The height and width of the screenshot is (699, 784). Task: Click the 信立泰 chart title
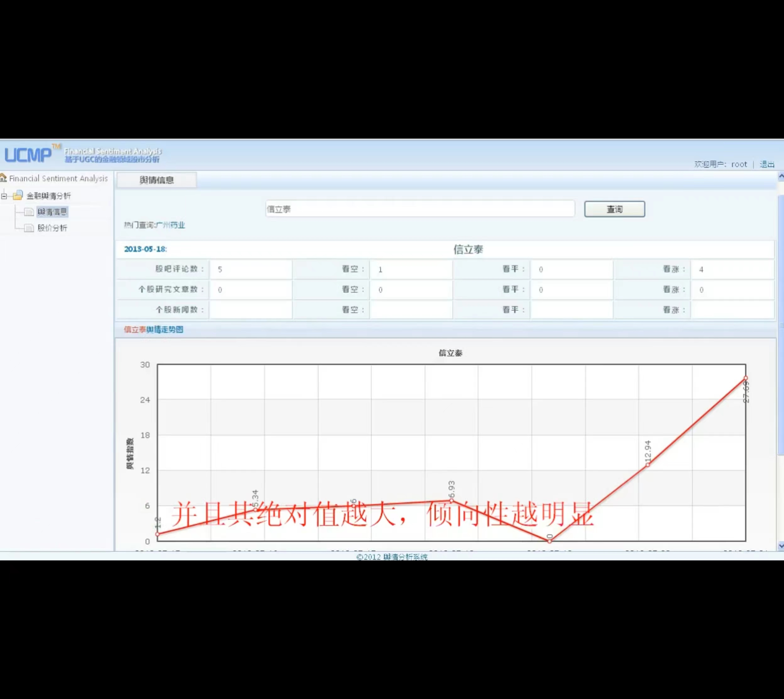(450, 353)
